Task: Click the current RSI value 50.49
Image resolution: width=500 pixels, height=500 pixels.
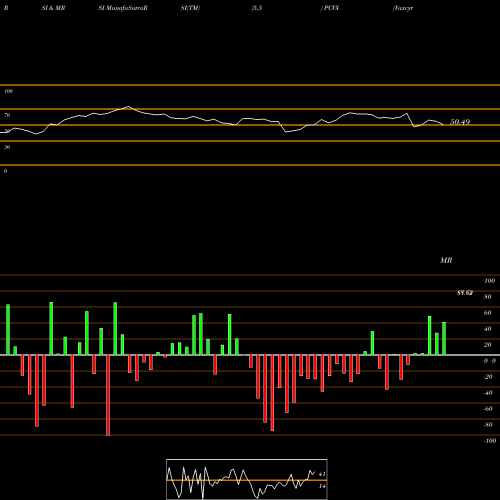Action: coord(460,122)
